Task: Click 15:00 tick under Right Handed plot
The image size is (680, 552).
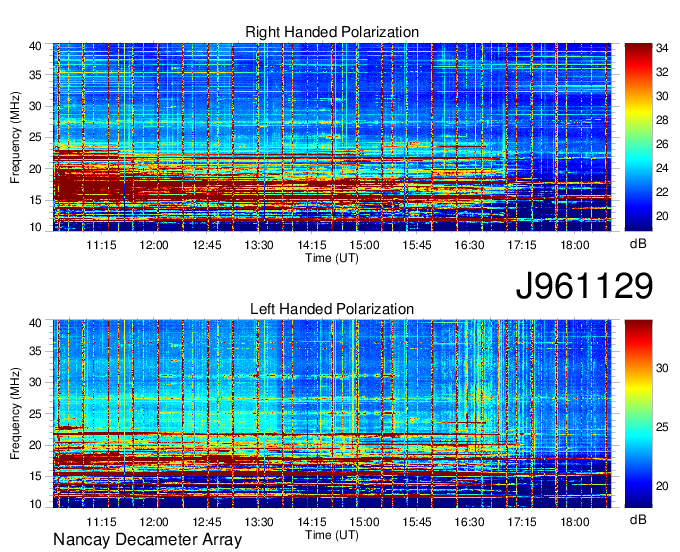Action: point(364,245)
